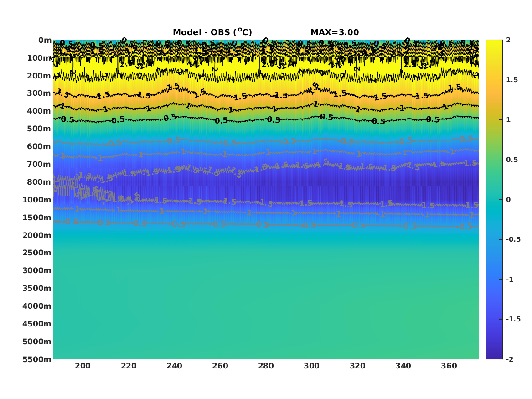The image size is (532, 399).
Task: Click the 1.5 colorbar tick label
Action: [x=512, y=80]
